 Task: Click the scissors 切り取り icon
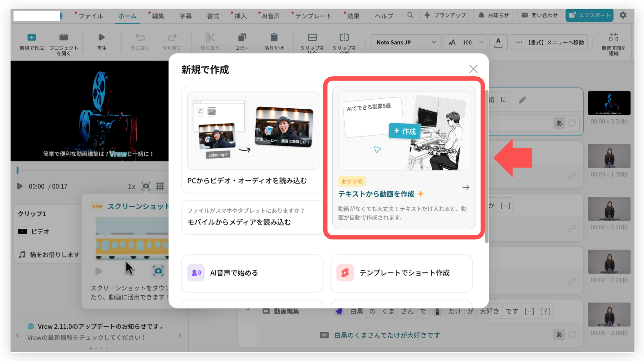pyautogui.click(x=210, y=37)
